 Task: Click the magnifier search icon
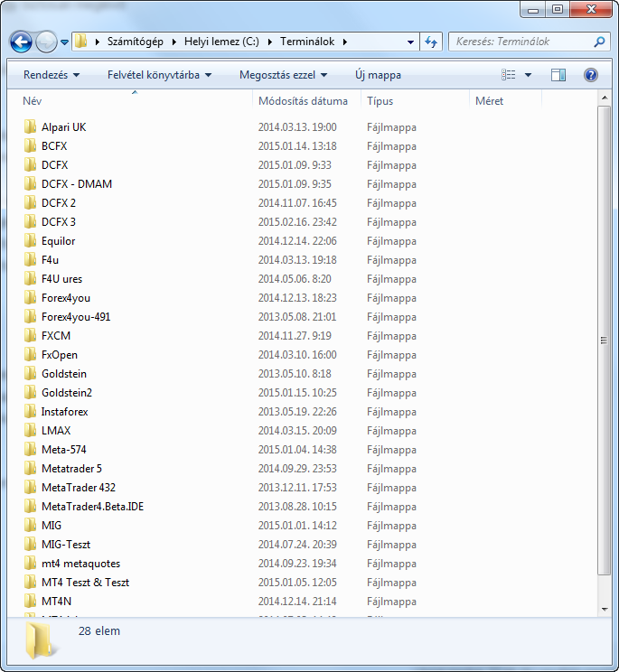point(600,42)
